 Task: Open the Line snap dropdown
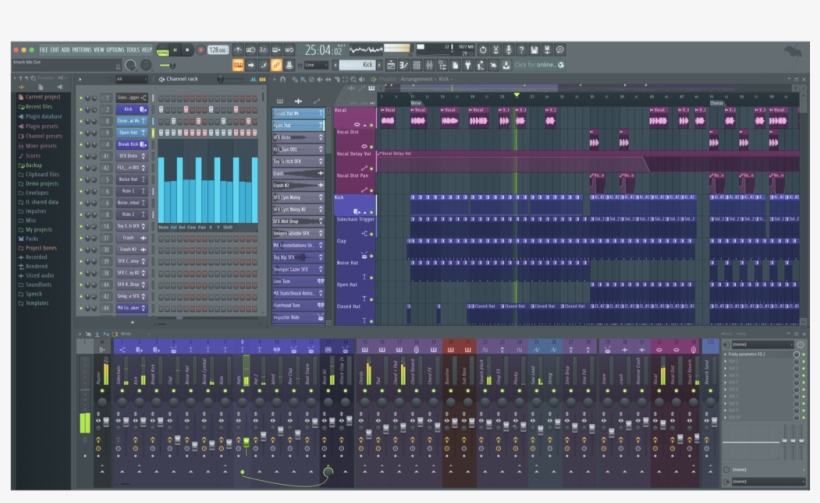[x=316, y=65]
